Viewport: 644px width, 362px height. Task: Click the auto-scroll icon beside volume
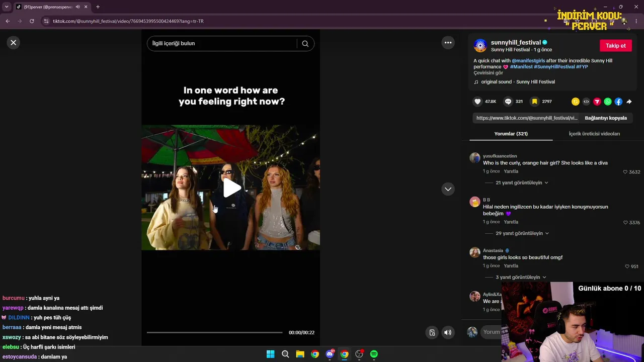point(432,332)
